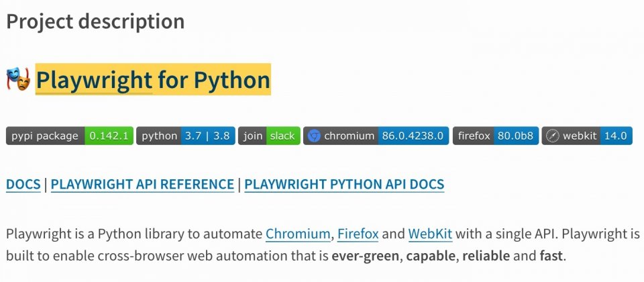The image size is (644, 282).
Task: Click the green 0.142.1 version label
Action: [109, 136]
